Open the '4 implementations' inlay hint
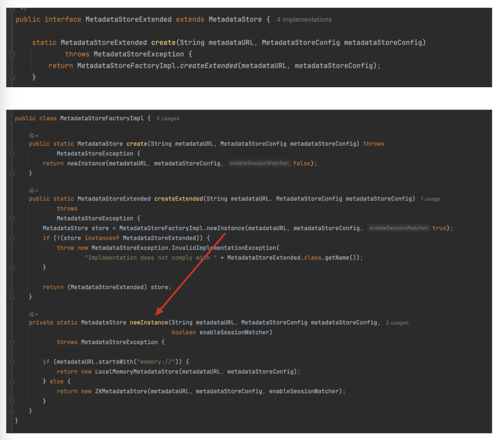This screenshot has width=504, height=440. 304,20
